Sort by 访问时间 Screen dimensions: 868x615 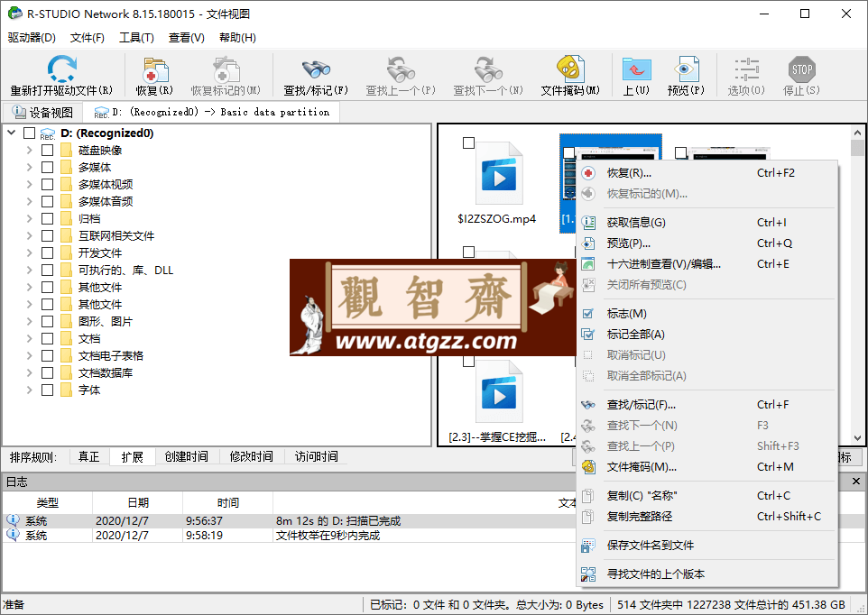click(317, 457)
